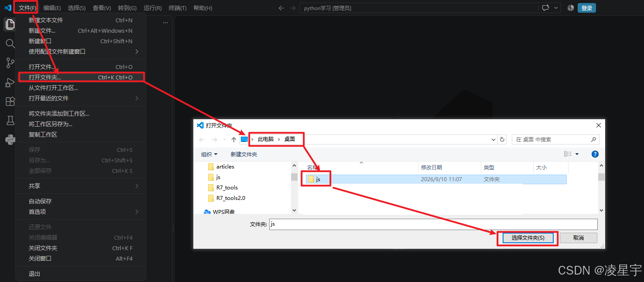Viewport: 644px width, 282px height.
Task: Choose 新建文本文件 menu entry
Action: 81,20
